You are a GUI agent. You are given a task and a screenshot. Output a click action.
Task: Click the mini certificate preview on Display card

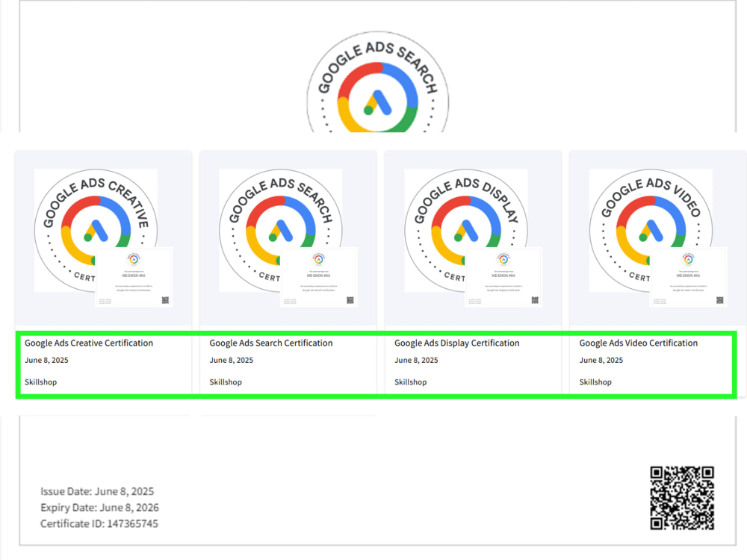pos(503,277)
